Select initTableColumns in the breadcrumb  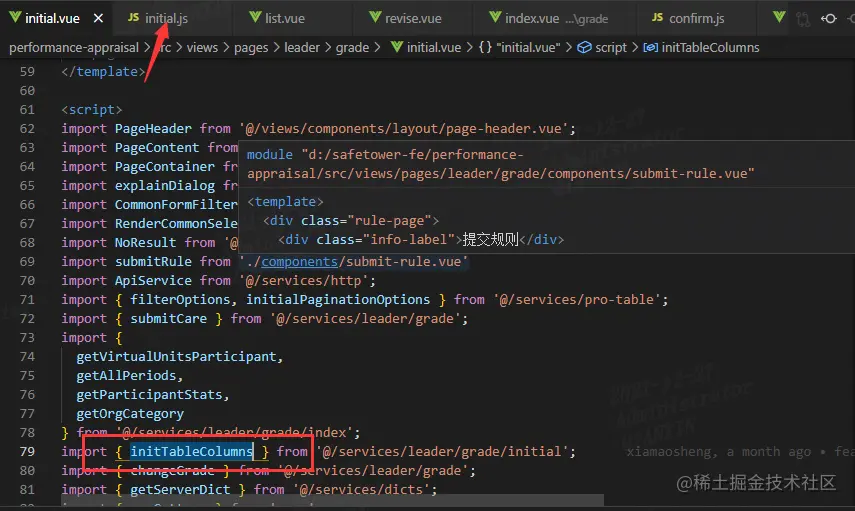click(x=710, y=48)
